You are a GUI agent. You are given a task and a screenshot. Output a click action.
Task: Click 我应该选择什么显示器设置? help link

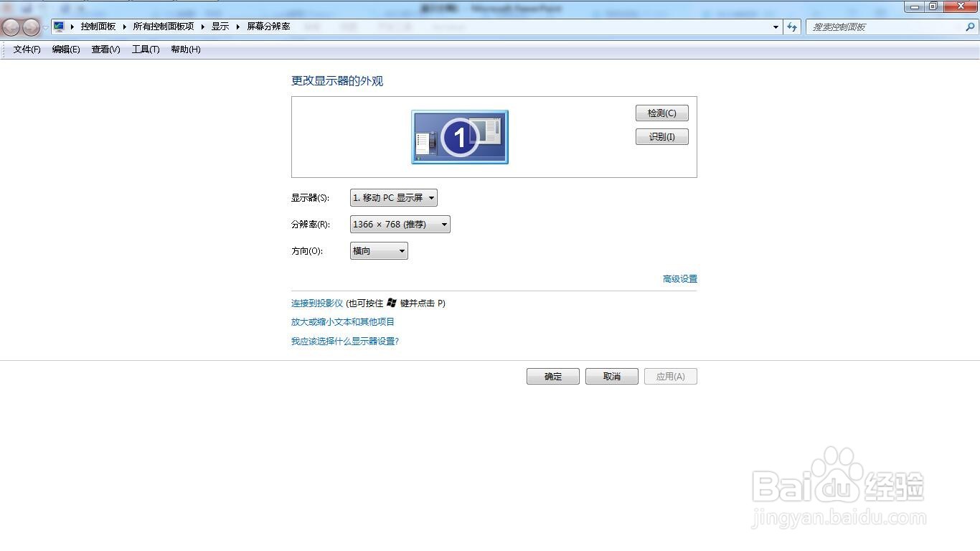pyautogui.click(x=345, y=342)
